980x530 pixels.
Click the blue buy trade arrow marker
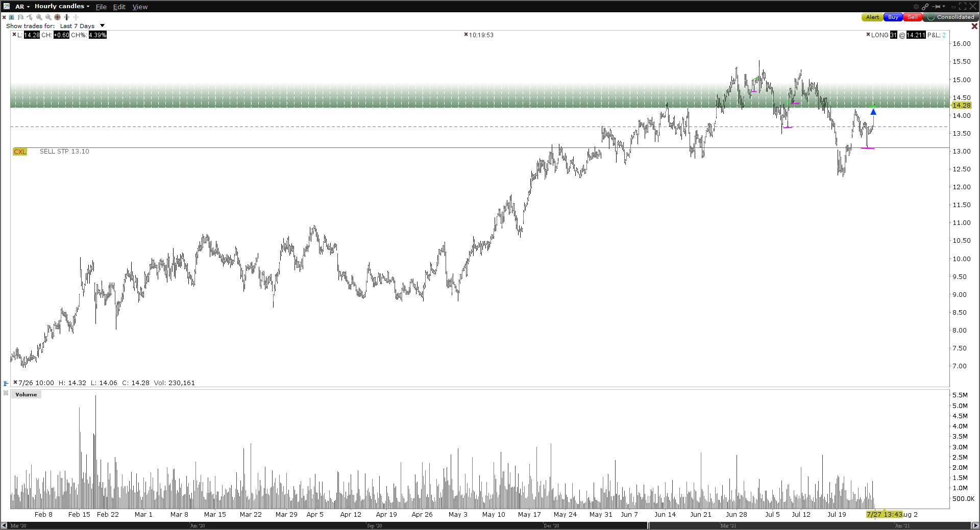(x=873, y=112)
